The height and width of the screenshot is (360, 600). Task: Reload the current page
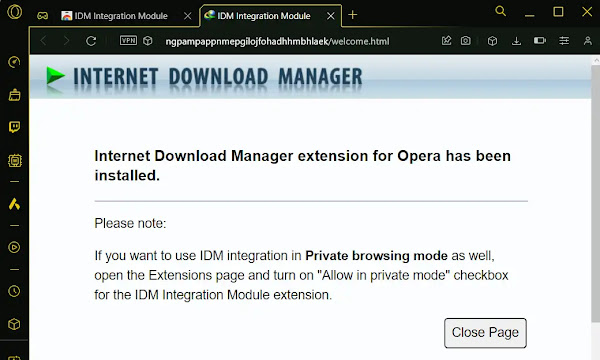[91, 41]
